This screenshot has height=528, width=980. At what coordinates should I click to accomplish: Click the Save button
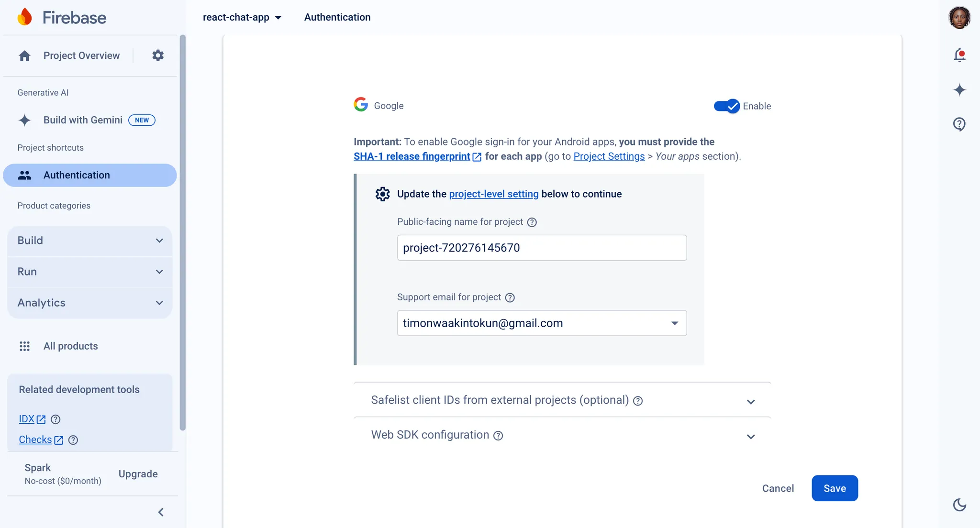(834, 488)
